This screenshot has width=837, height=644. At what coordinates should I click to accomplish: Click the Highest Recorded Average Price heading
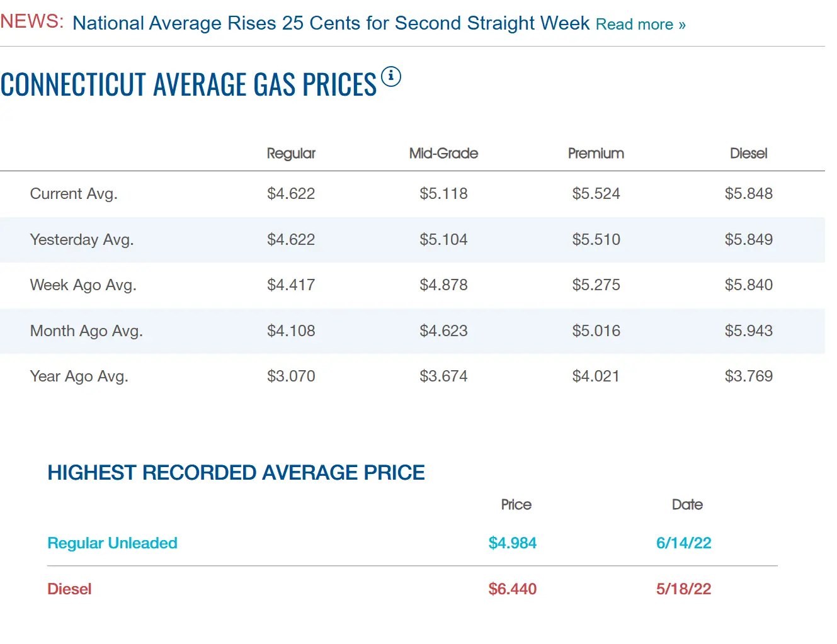tap(236, 473)
